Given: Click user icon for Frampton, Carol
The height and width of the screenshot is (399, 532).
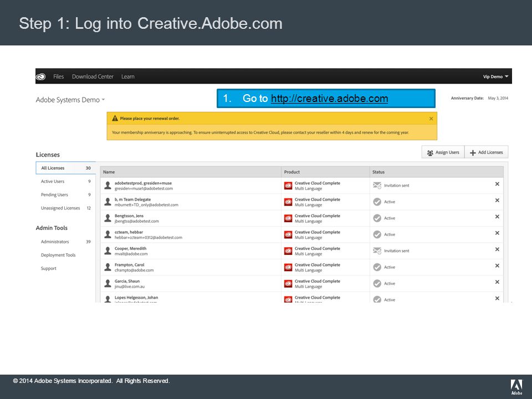Looking at the screenshot, I should click(x=108, y=267).
